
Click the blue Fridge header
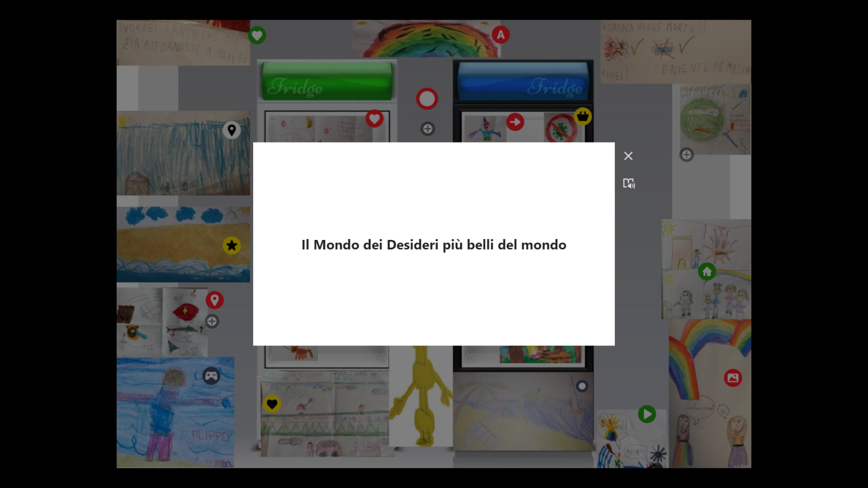pyautogui.click(x=523, y=81)
